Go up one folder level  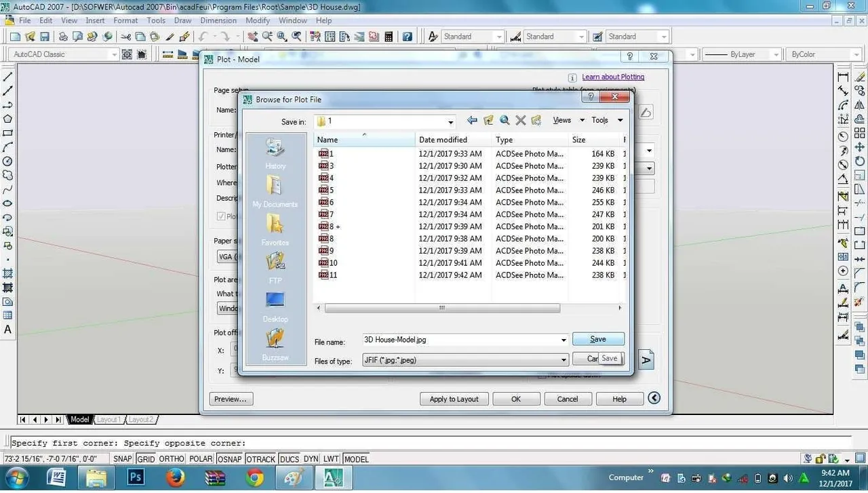coord(488,120)
